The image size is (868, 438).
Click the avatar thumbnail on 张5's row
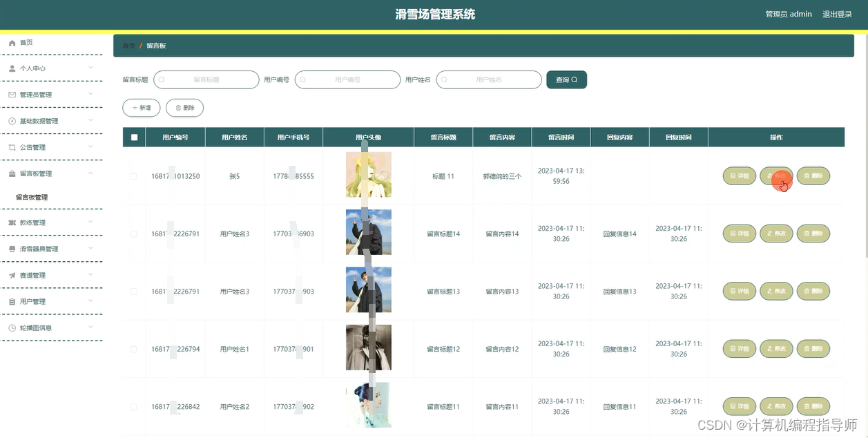point(368,174)
